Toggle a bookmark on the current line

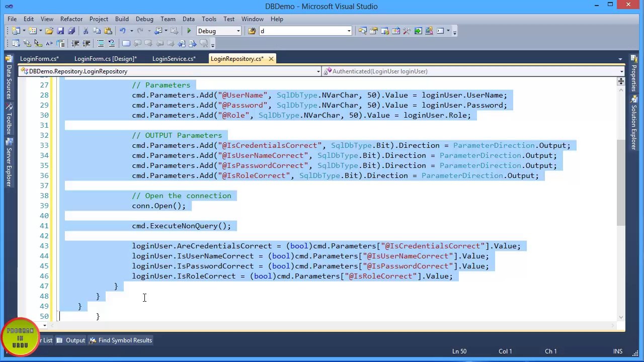126,43
